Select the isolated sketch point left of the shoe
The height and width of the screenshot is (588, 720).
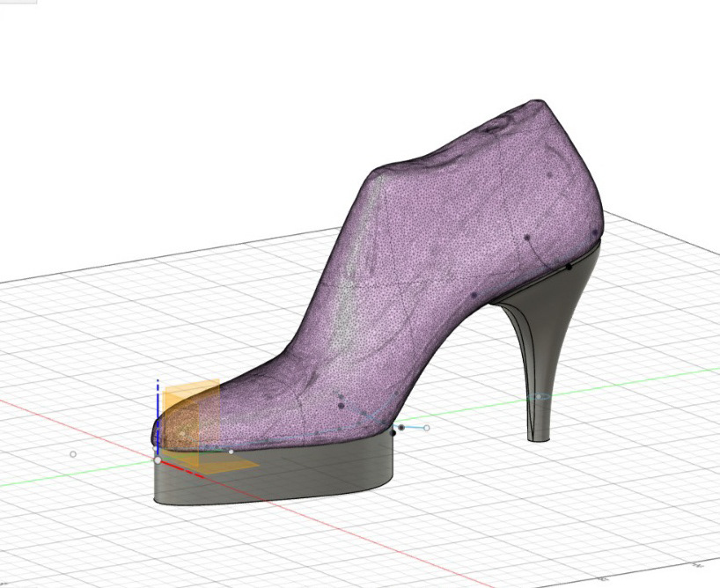(x=73, y=454)
